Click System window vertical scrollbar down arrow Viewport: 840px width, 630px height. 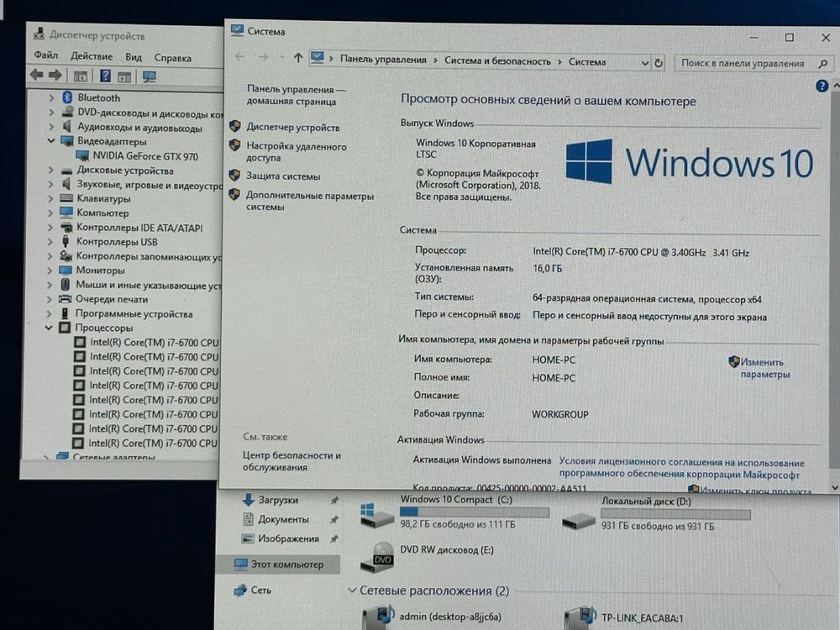coord(835,487)
